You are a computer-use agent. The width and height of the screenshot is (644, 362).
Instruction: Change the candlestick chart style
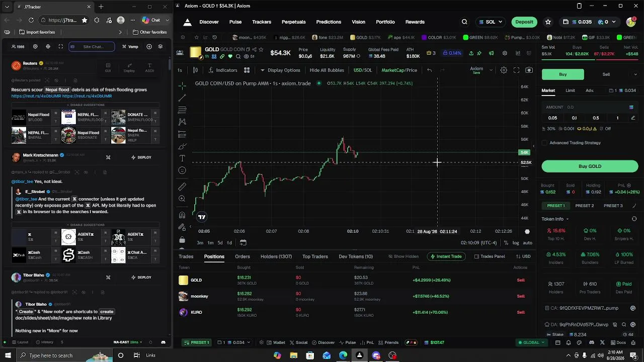point(195,70)
